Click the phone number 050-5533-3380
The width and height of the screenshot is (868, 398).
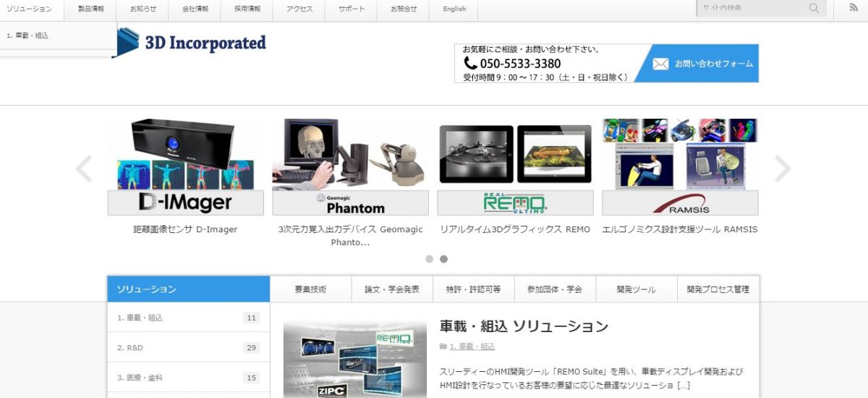pyautogui.click(x=520, y=64)
